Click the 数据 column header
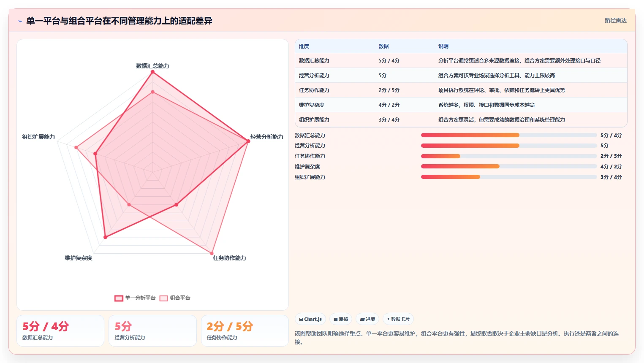This screenshot has width=644, height=363. (x=383, y=46)
